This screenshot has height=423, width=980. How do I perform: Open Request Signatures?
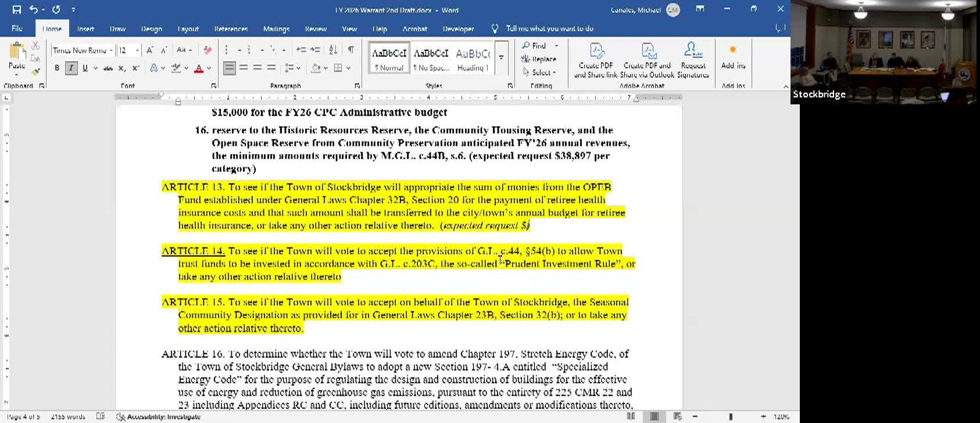[693, 60]
